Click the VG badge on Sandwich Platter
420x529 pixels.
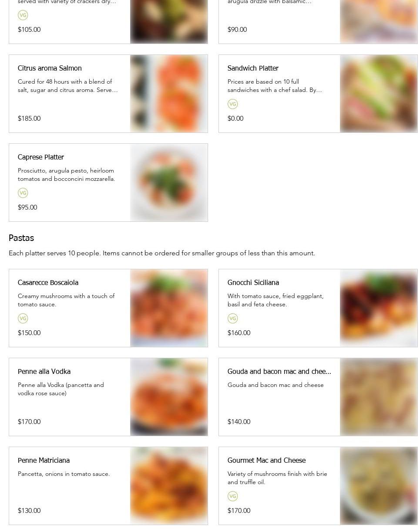click(232, 104)
